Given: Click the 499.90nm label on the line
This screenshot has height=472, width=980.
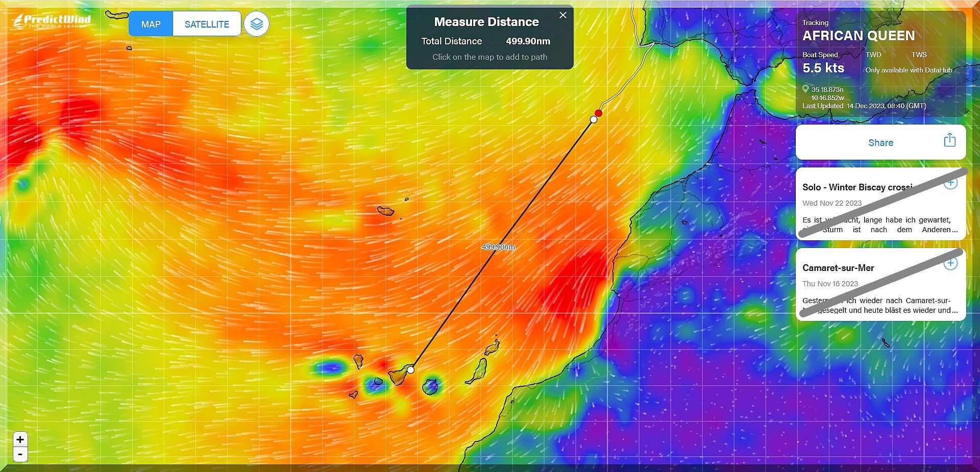Looking at the screenshot, I should [498, 247].
